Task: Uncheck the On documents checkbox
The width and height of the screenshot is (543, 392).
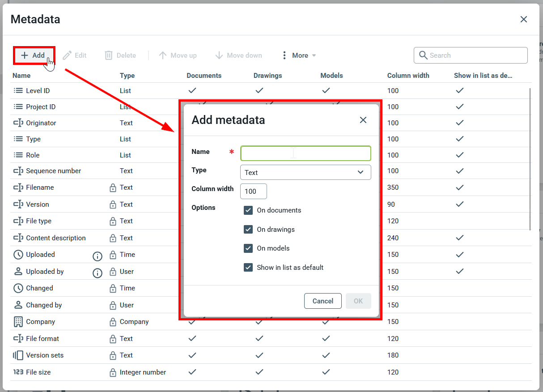Action: 248,210
